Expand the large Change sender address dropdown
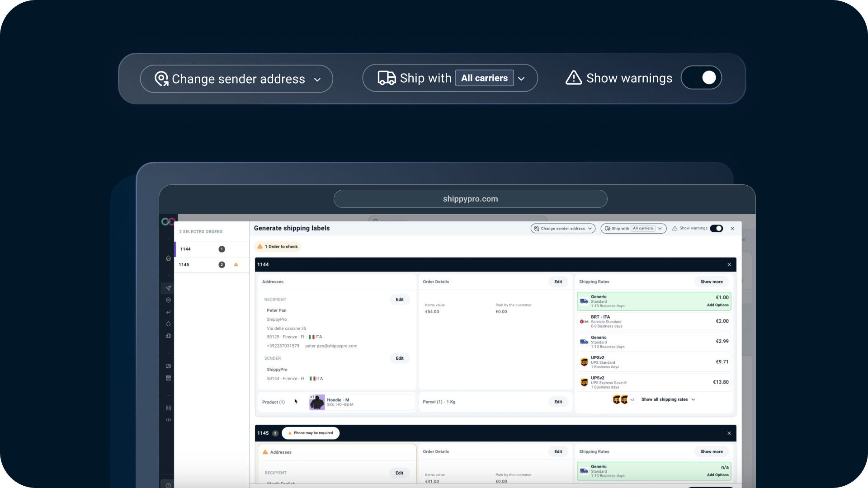Screen dimensions: 868x488 [236, 79]
